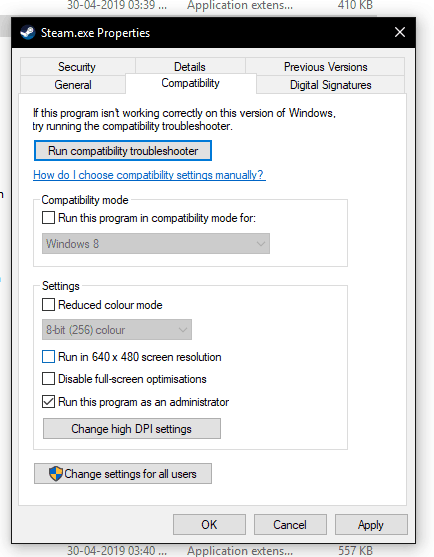Click the 410 KB file size behind the dialog

[x=355, y=5]
